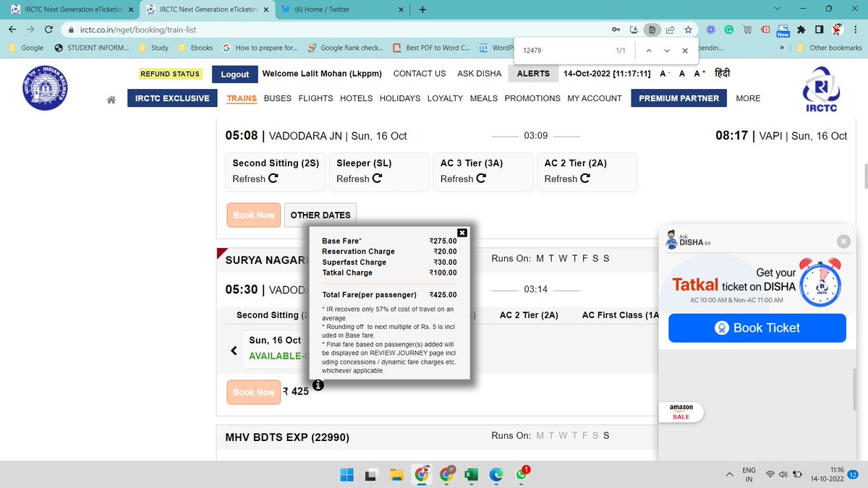Open TRAINS menu
The height and width of the screenshot is (488, 868).
click(242, 98)
